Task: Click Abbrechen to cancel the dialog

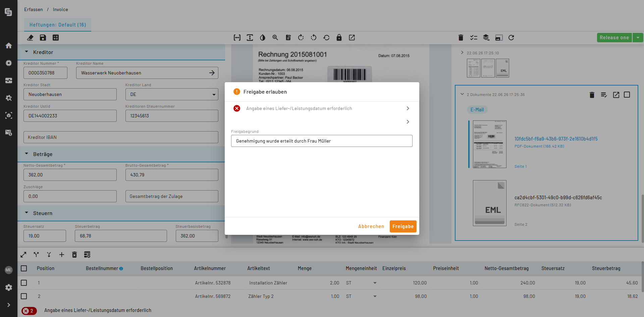Action: (371, 226)
